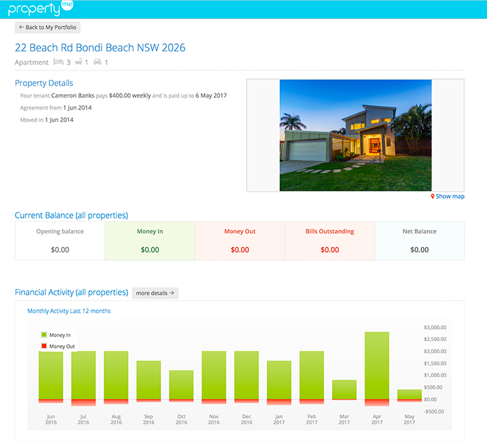Click the Aug 2016 green bar
The height and width of the screenshot is (448, 487).
[116, 376]
